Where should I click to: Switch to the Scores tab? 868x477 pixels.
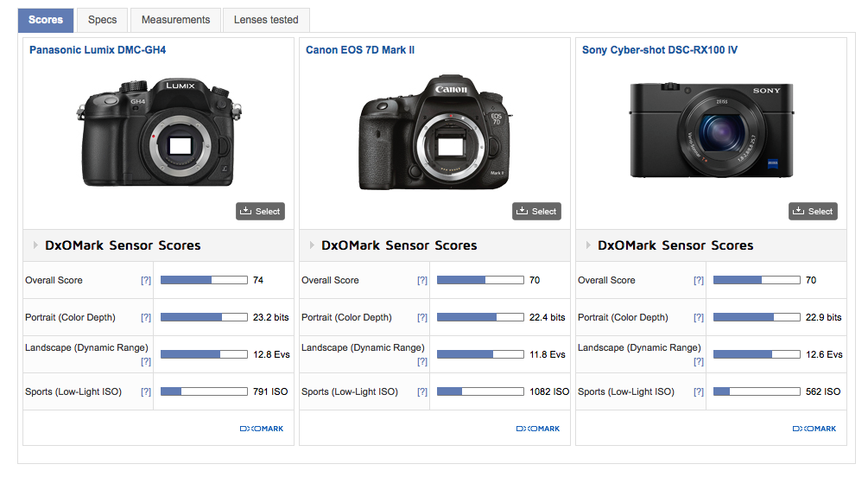(x=46, y=20)
